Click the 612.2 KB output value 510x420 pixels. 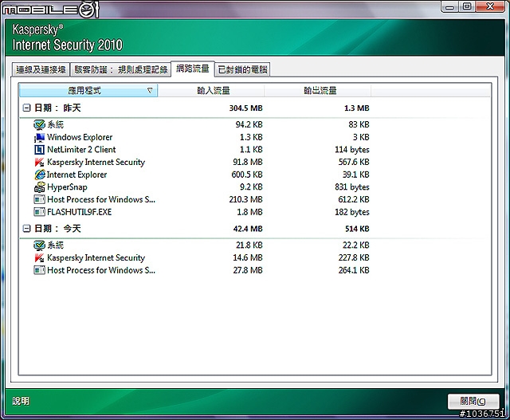[x=354, y=199]
